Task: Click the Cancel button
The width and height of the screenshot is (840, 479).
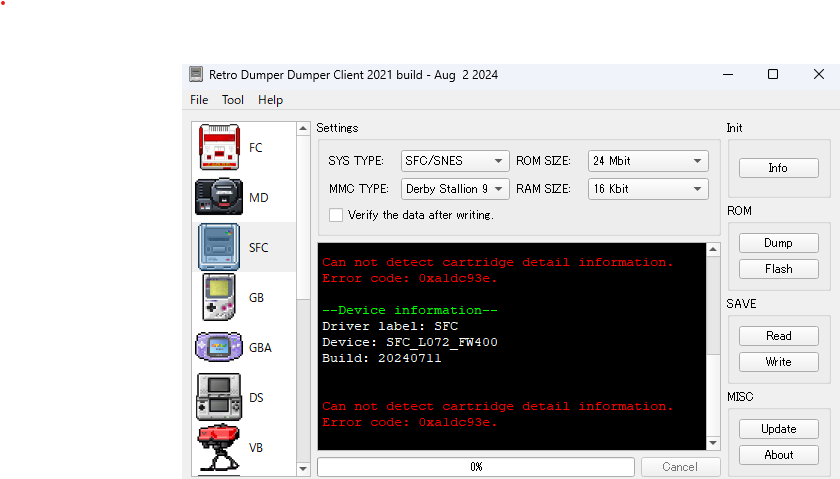Action: pos(680,467)
